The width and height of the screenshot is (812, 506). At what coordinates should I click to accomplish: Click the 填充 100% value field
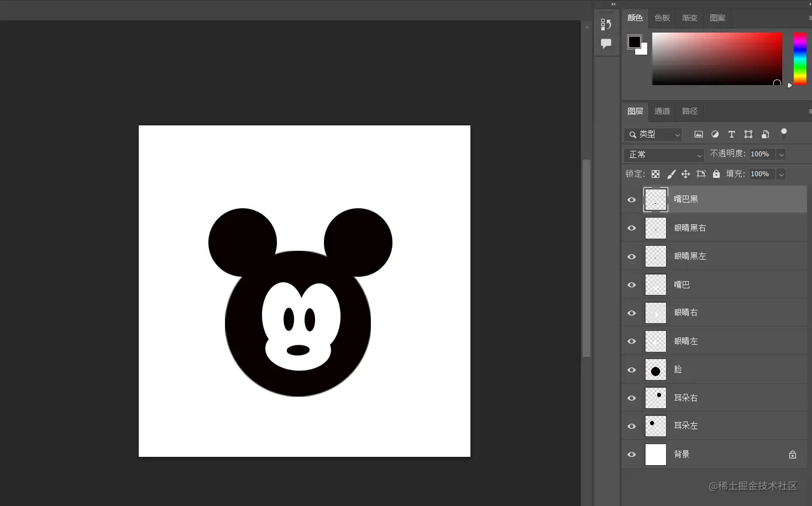tap(762, 174)
